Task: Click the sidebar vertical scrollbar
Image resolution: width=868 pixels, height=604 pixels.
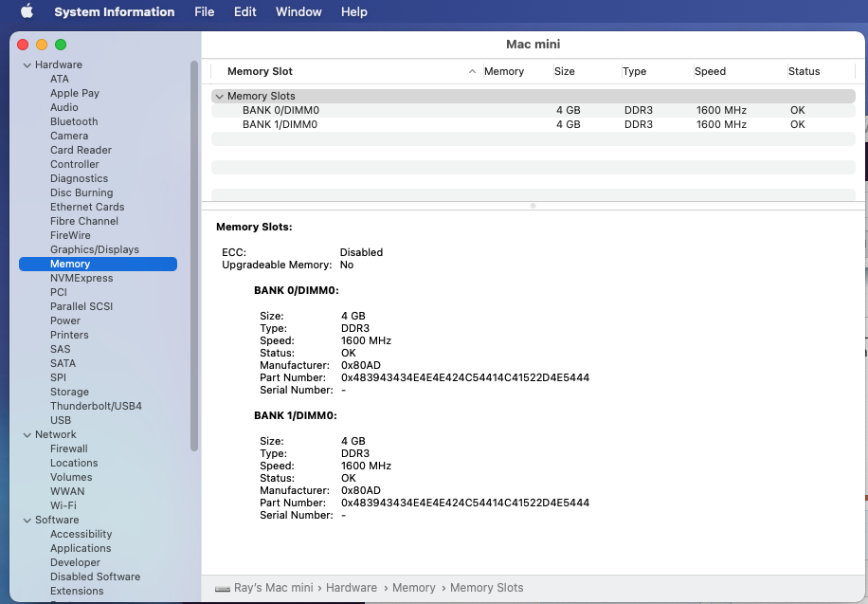Action: 193,256
